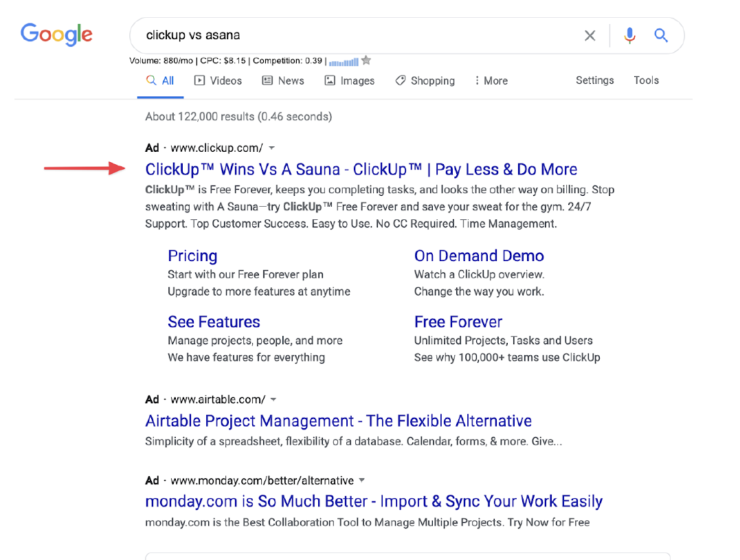Expand the airtable.com ad dropdown arrow
This screenshot has width=740, height=560.
coord(273,400)
